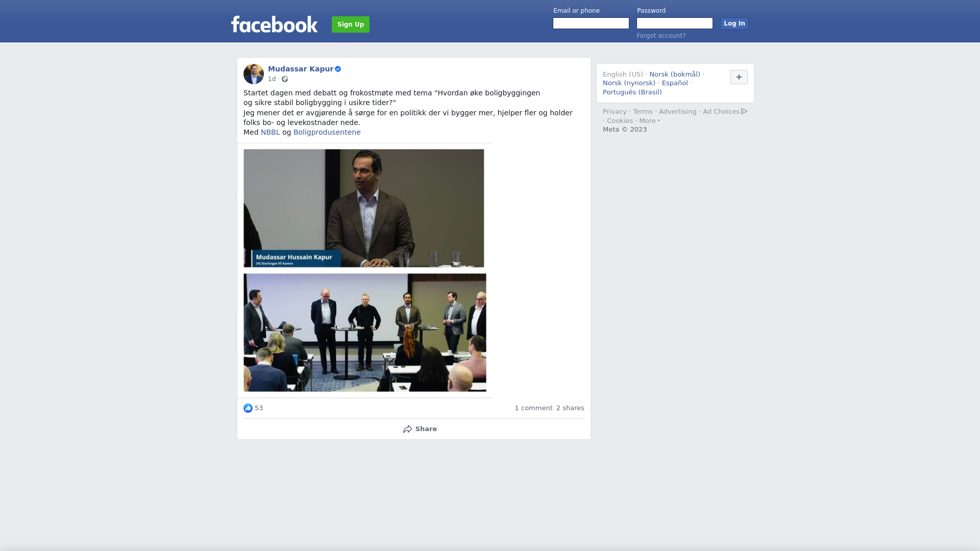Viewport: 980px width, 551px height.
Task: Click the Facebook logo
Action: click(x=274, y=24)
